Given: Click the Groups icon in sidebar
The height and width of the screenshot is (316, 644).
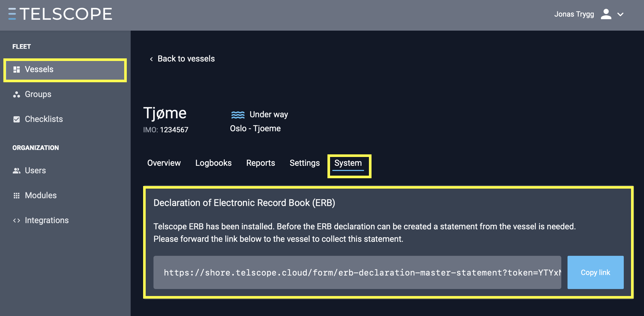Looking at the screenshot, I should [x=17, y=94].
